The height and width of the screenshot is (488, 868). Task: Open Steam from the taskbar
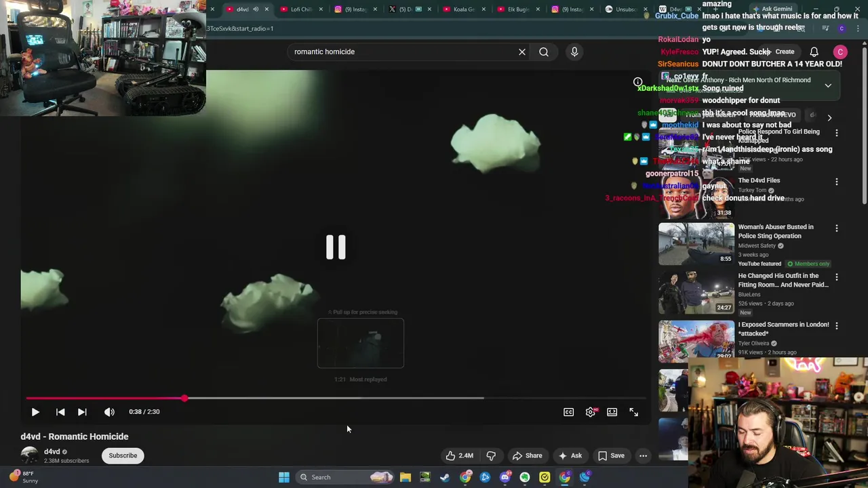coord(445,477)
